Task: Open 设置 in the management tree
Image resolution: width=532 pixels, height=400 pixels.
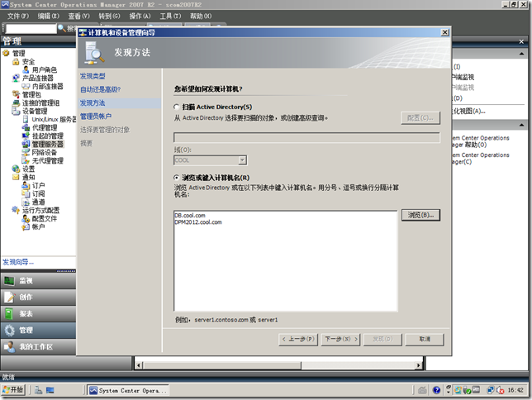Action: point(28,169)
